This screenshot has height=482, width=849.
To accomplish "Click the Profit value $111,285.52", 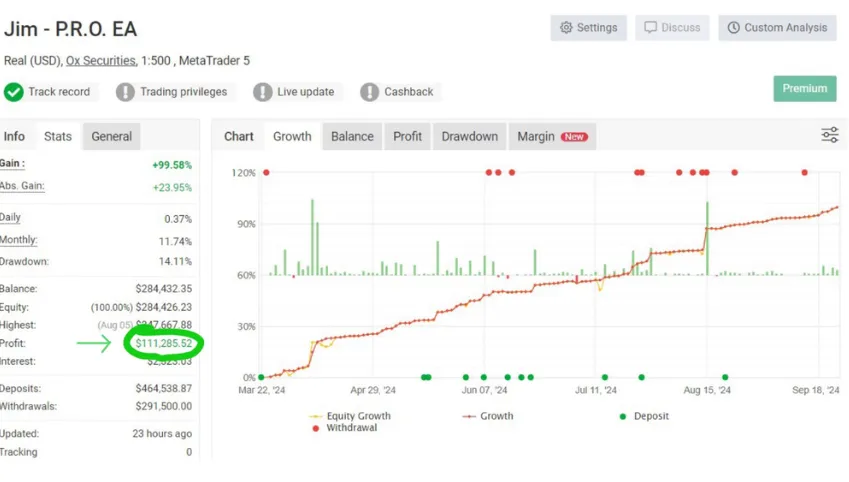I will point(164,343).
